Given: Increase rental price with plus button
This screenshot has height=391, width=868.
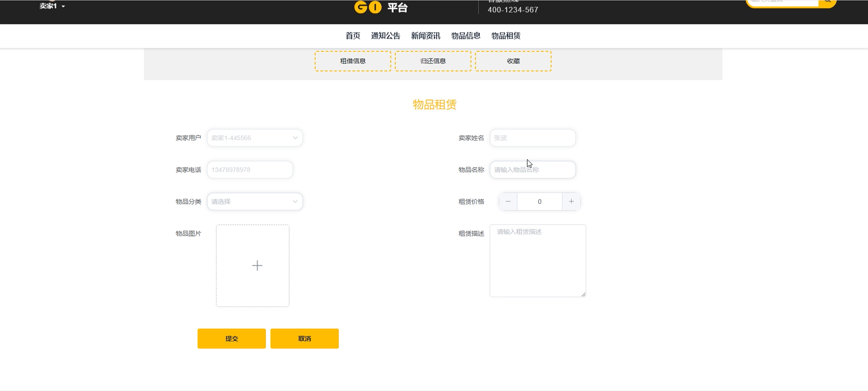Looking at the screenshot, I should pyautogui.click(x=571, y=202).
